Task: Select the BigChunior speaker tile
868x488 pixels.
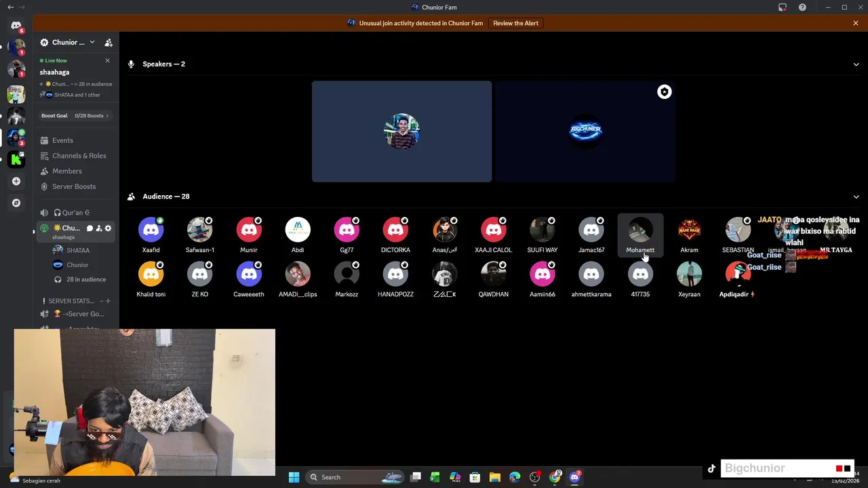Action: click(x=585, y=131)
